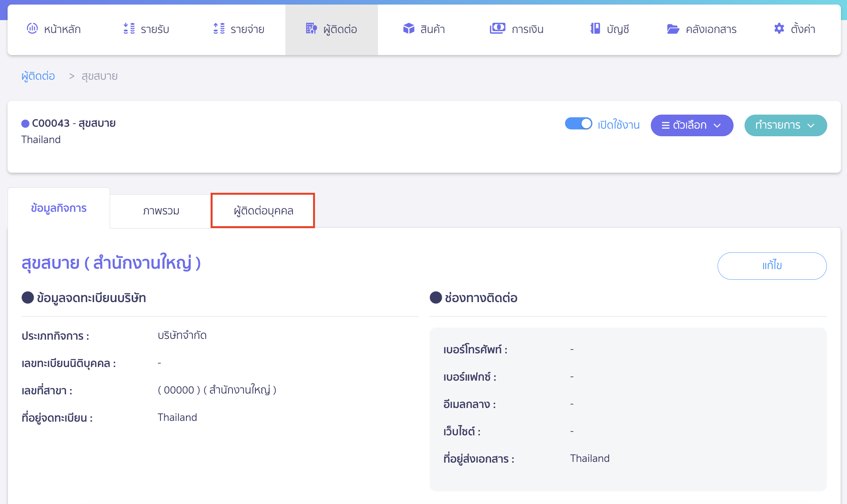This screenshot has height=504, width=847.
Task: Switch to the ภาพรวม overview tab
Action: [x=160, y=211]
